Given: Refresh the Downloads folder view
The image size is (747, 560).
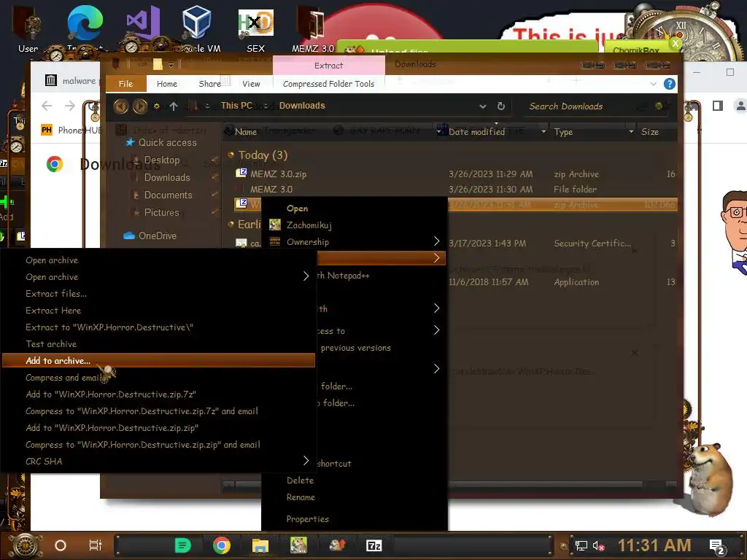Looking at the screenshot, I should click(500, 106).
